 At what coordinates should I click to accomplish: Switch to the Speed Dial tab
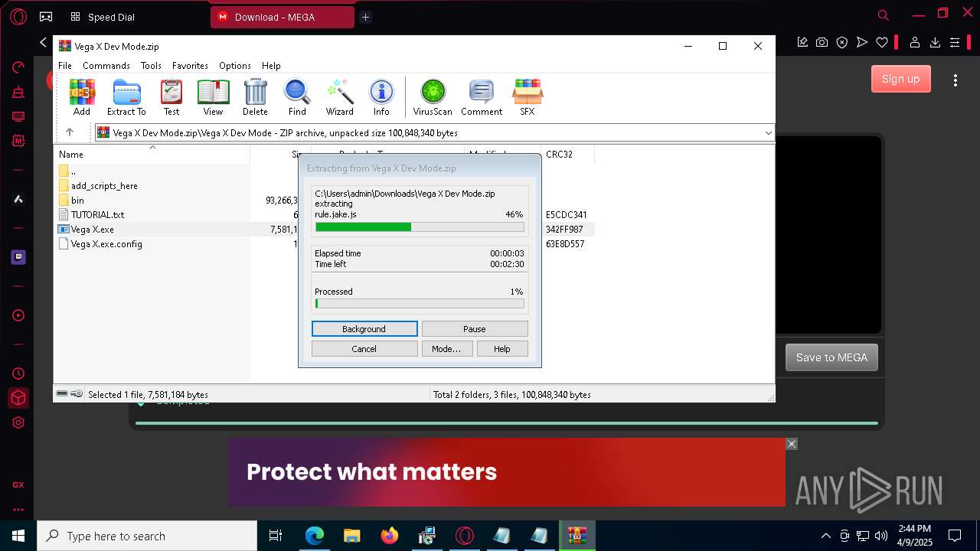point(103,17)
